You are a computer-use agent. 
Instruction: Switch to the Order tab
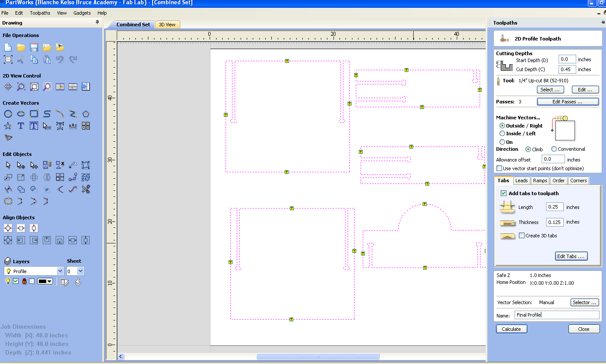pyautogui.click(x=559, y=180)
